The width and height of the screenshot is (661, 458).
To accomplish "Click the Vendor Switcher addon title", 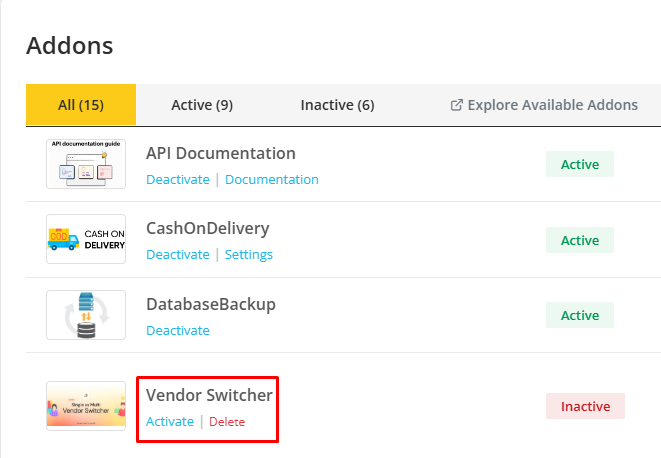I will (x=209, y=395).
